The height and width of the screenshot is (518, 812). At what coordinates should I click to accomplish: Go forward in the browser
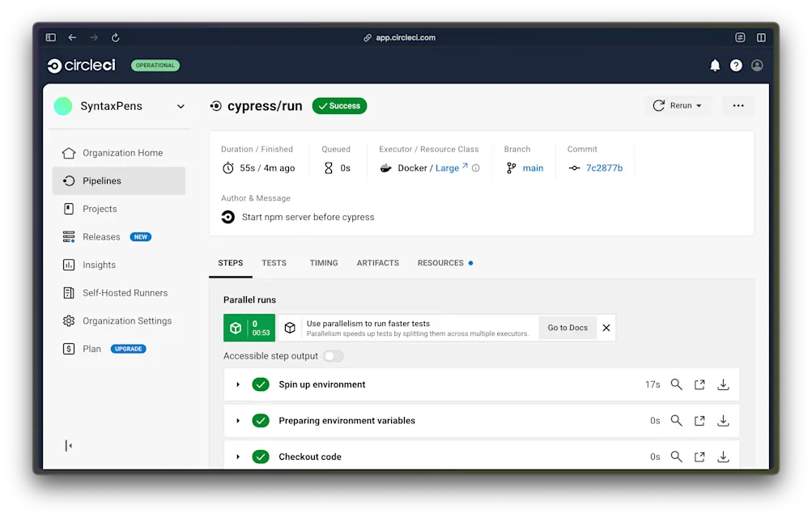tap(94, 37)
